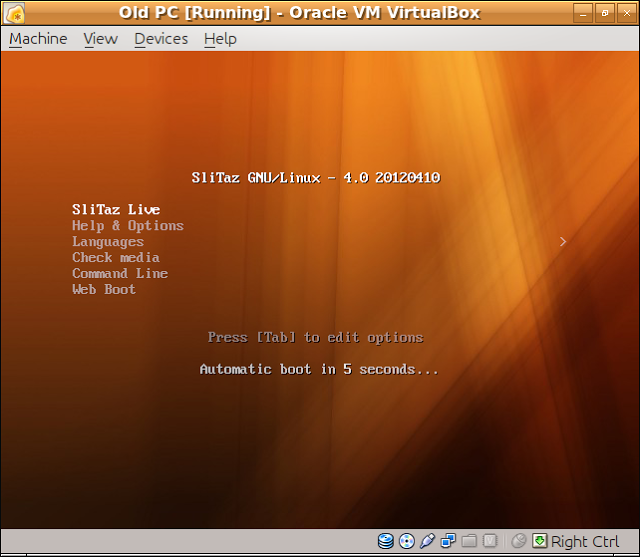Screen dimensions: 640x557
Task: Select the Web Boot entry
Action: [x=104, y=289]
